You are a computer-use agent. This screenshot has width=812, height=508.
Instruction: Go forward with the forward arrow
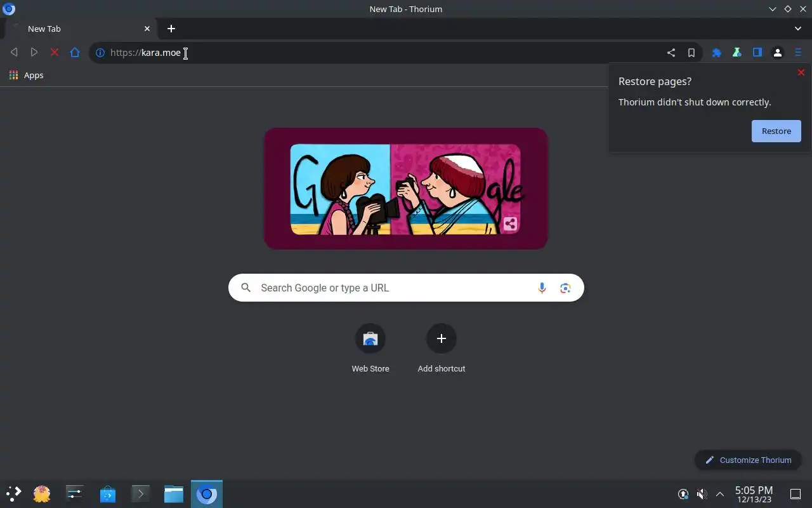click(34, 53)
